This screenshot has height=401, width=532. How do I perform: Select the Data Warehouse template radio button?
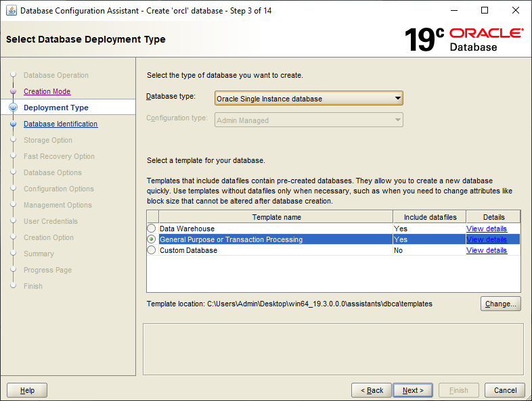[x=152, y=229]
